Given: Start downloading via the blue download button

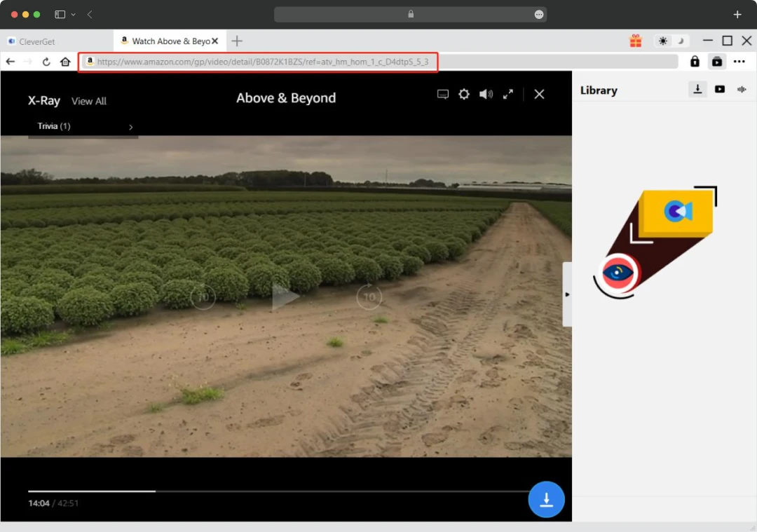Looking at the screenshot, I should coord(546,499).
